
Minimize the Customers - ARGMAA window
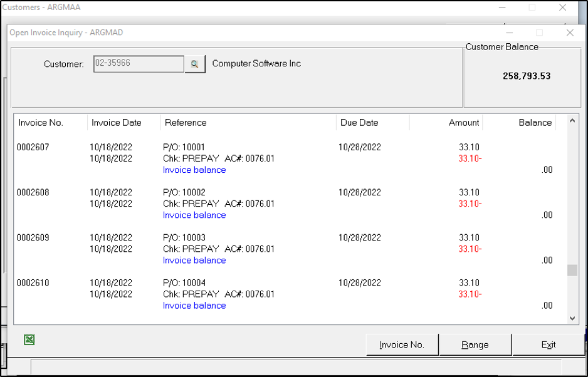pyautogui.click(x=502, y=8)
